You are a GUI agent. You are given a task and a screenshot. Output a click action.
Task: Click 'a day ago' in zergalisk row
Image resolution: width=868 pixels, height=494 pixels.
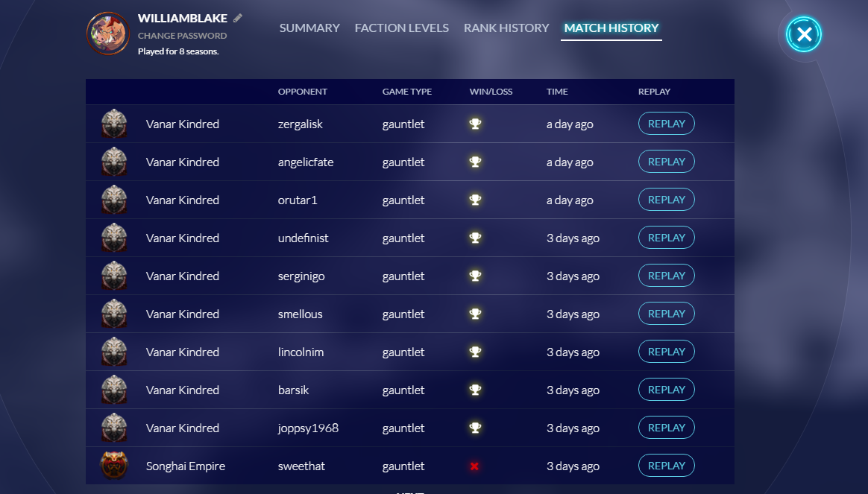point(570,124)
